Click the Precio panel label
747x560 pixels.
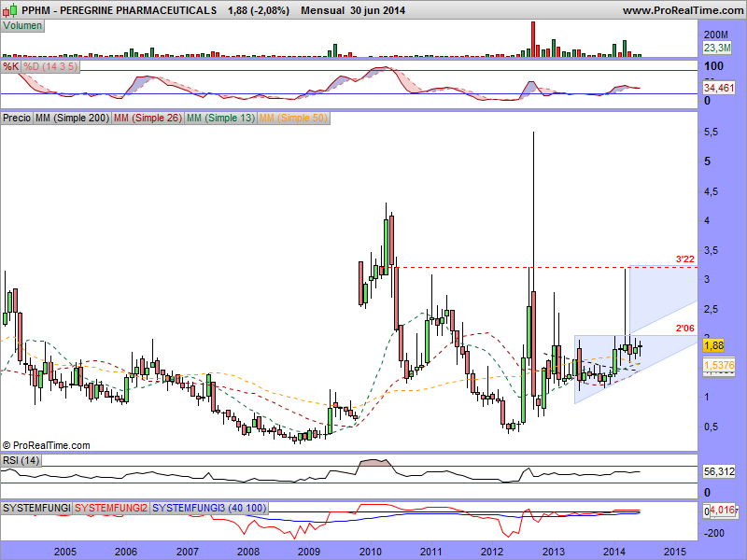pyautogui.click(x=17, y=118)
